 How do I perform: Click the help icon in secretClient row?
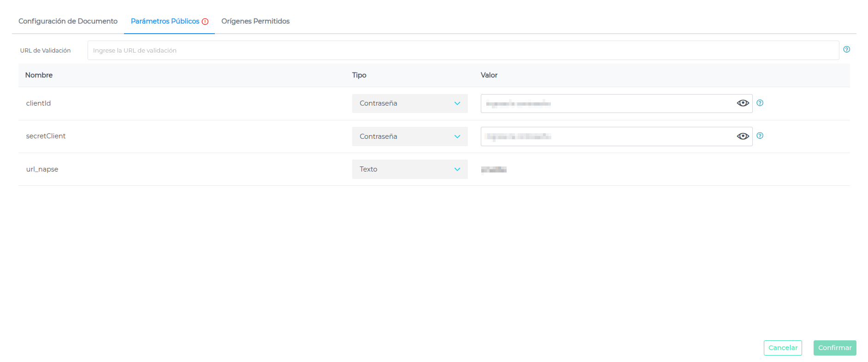760,136
